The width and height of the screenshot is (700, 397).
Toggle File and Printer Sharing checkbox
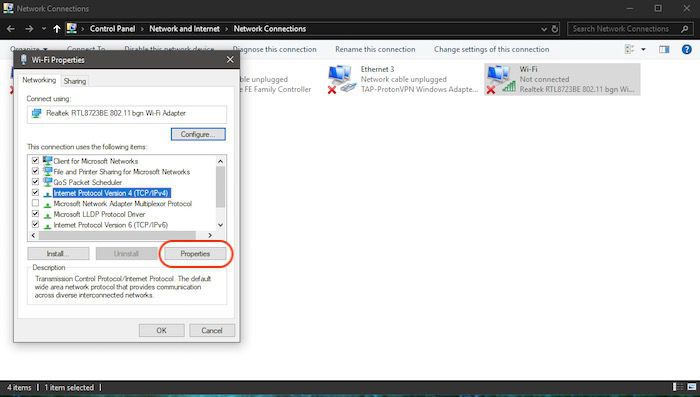pyautogui.click(x=35, y=171)
